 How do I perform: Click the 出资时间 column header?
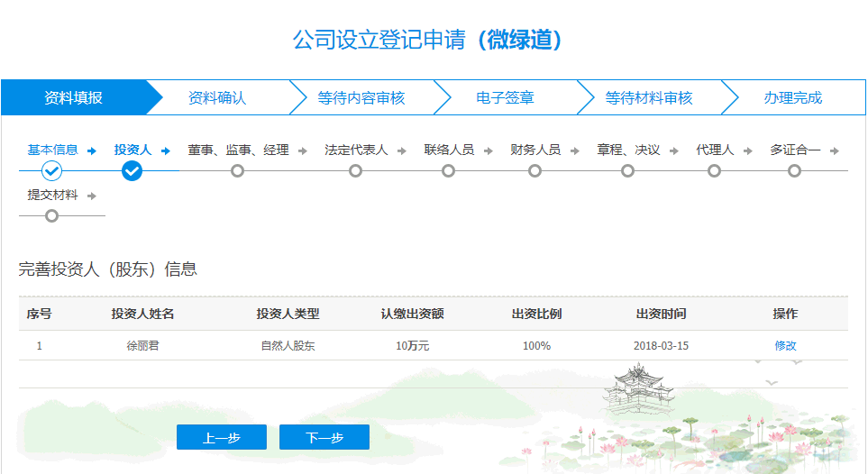click(x=661, y=314)
